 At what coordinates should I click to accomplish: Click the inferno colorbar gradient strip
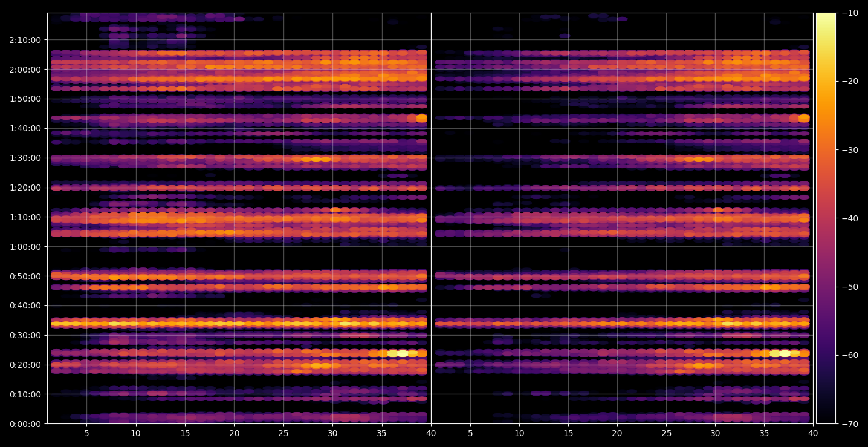[x=826, y=218]
